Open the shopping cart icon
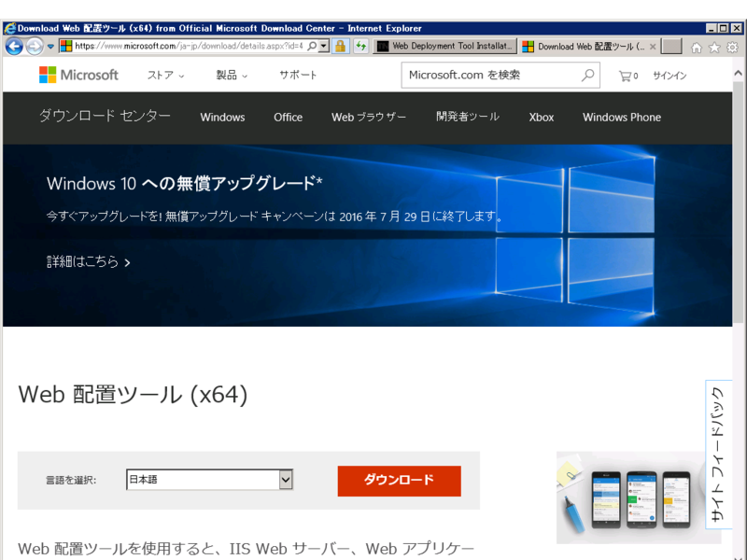This screenshot has height=560, width=747. 627,76
